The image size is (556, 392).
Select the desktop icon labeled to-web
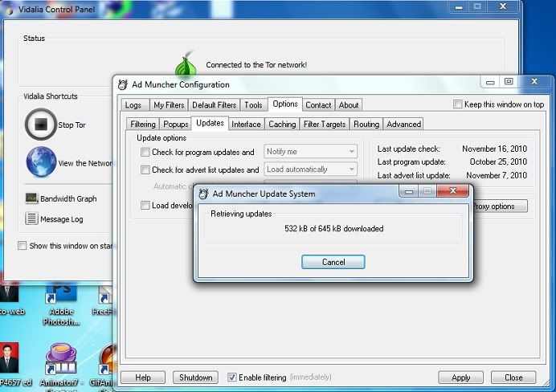[10, 300]
